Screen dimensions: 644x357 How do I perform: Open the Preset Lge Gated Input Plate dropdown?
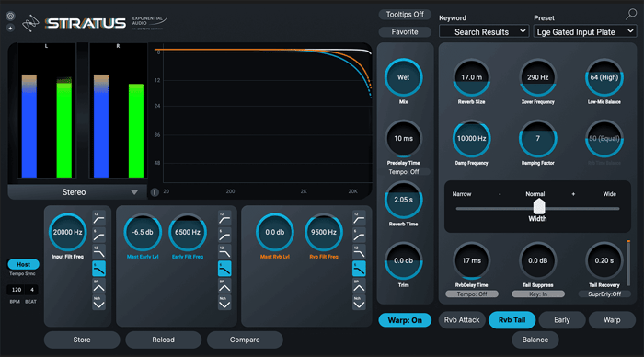click(x=585, y=31)
